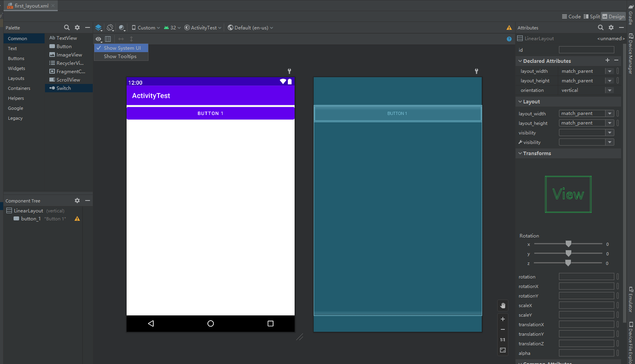
Task: Click BUTTON 1 in the design preview
Action: click(x=211, y=113)
